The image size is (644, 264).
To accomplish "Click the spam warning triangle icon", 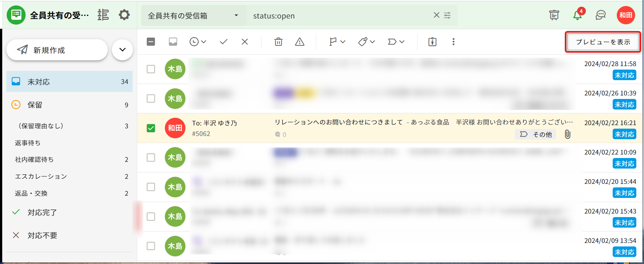I will [x=299, y=42].
